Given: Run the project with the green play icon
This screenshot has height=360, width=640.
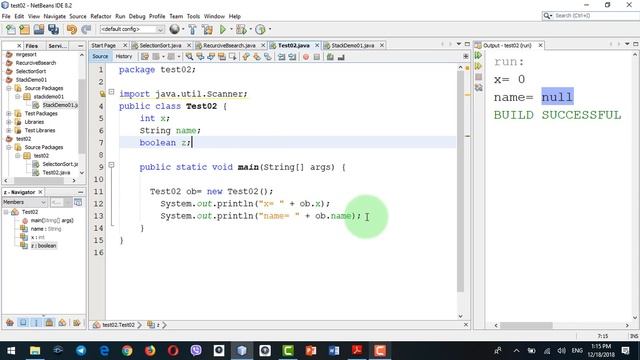Looking at the screenshot, I should 223,29.
